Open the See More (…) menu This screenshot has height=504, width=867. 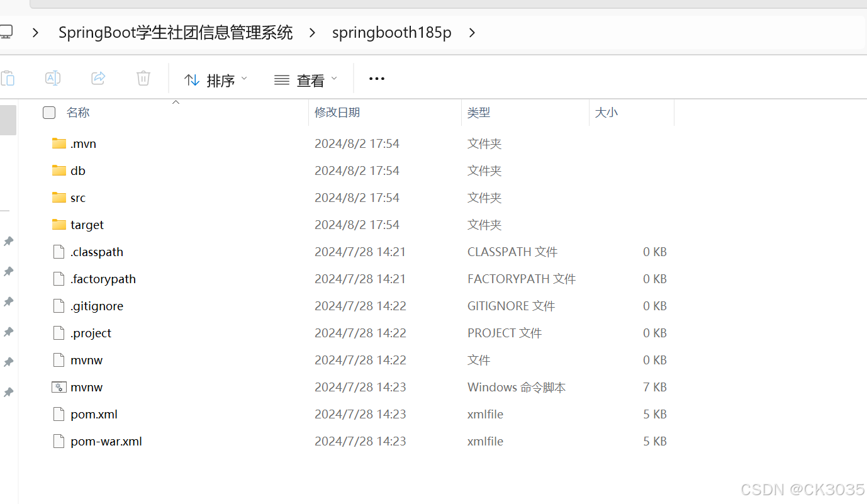(x=376, y=79)
